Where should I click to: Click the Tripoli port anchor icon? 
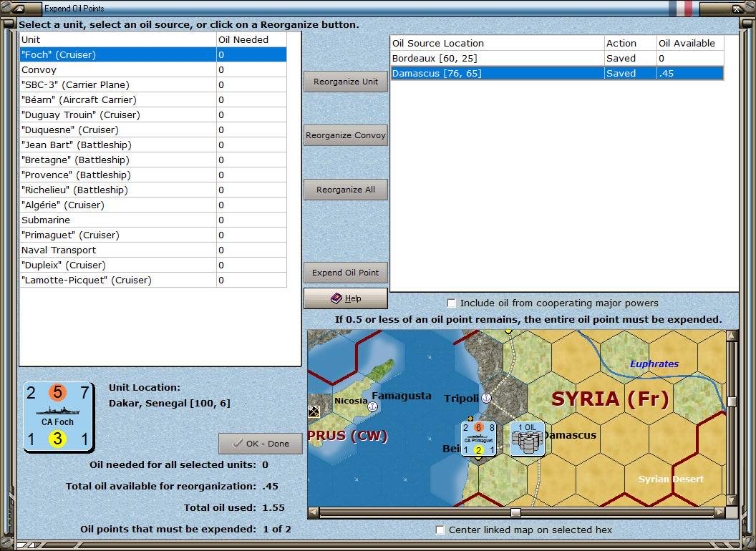485,398
